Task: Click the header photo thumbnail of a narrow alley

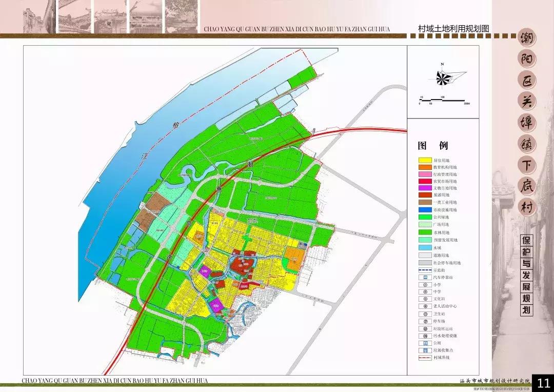Action: tap(39, 16)
